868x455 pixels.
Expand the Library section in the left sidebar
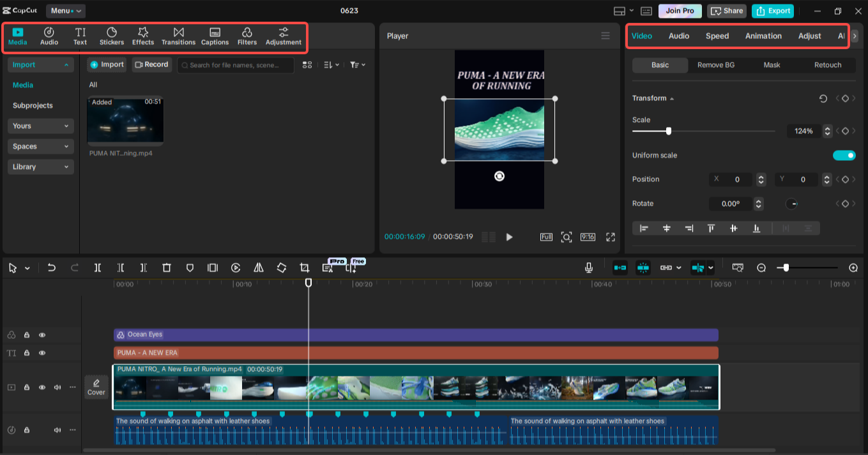(40, 167)
